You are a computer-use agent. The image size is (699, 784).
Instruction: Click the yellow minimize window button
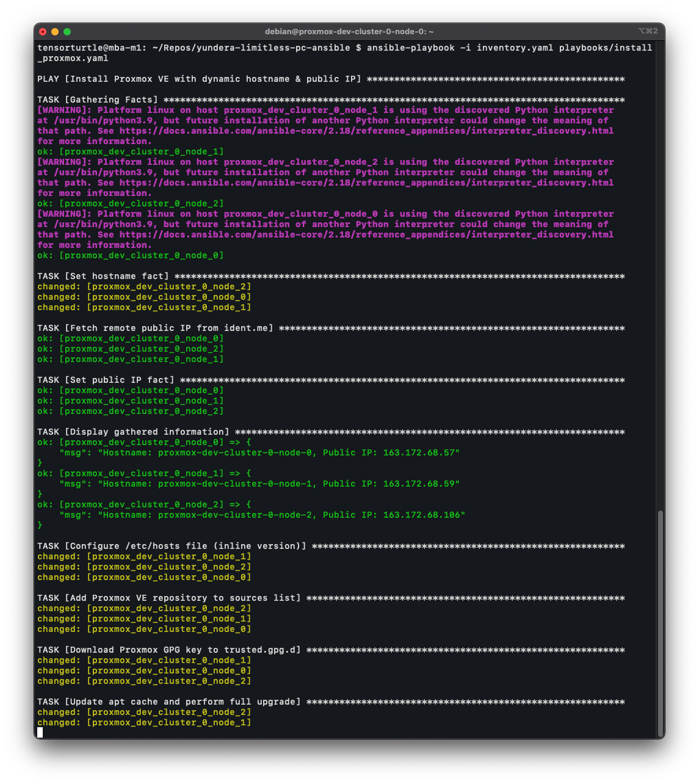pyautogui.click(x=55, y=32)
